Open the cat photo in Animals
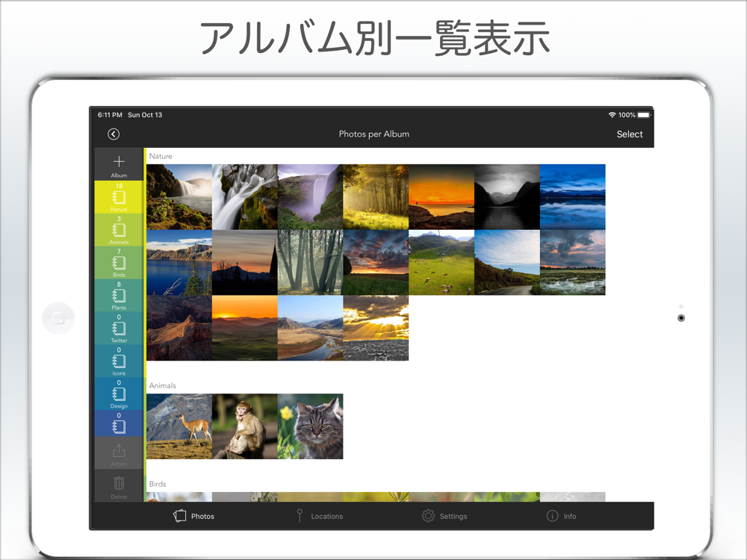Screen dimensions: 747x560 click(310, 426)
